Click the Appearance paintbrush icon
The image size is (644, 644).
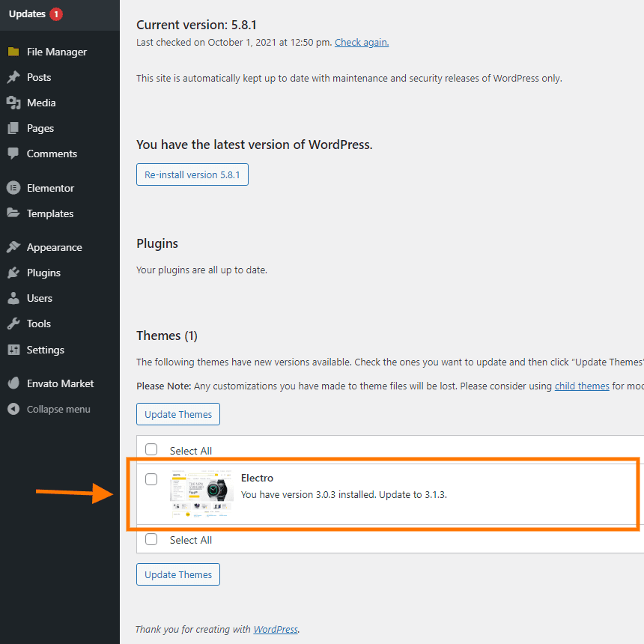click(x=13, y=247)
